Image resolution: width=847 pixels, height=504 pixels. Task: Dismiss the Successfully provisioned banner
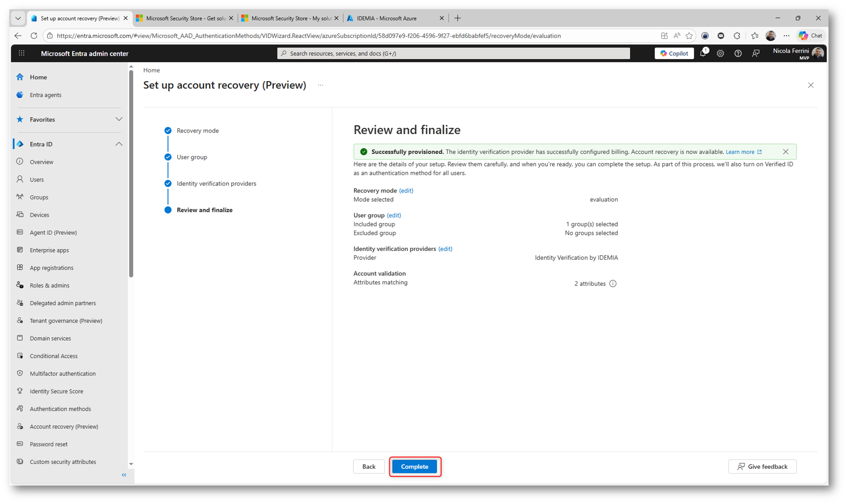tap(785, 152)
